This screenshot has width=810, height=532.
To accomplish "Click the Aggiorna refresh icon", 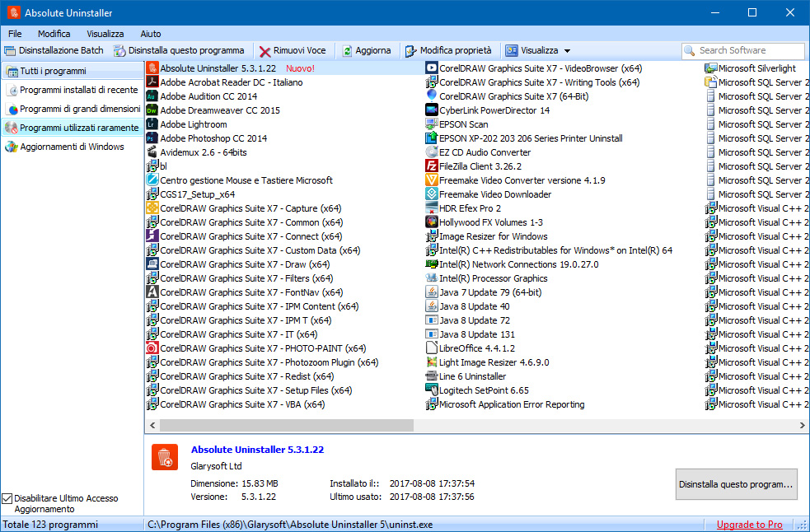I will point(348,51).
